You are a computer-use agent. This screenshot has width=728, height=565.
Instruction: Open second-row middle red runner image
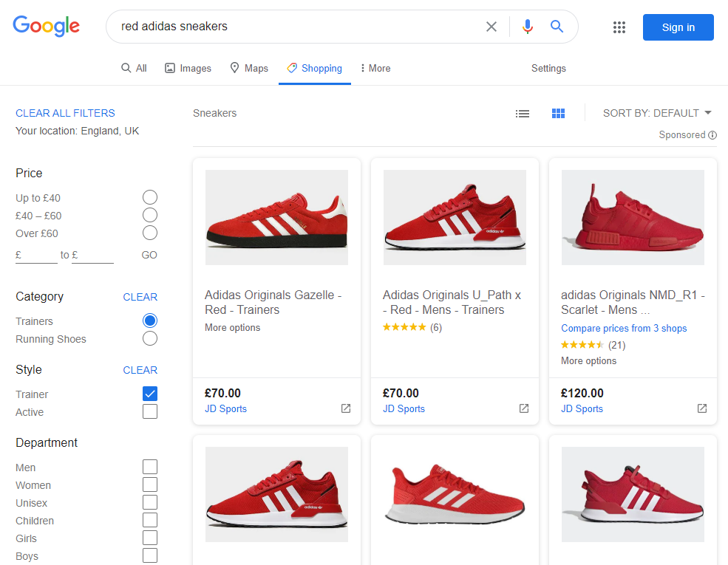(x=455, y=494)
